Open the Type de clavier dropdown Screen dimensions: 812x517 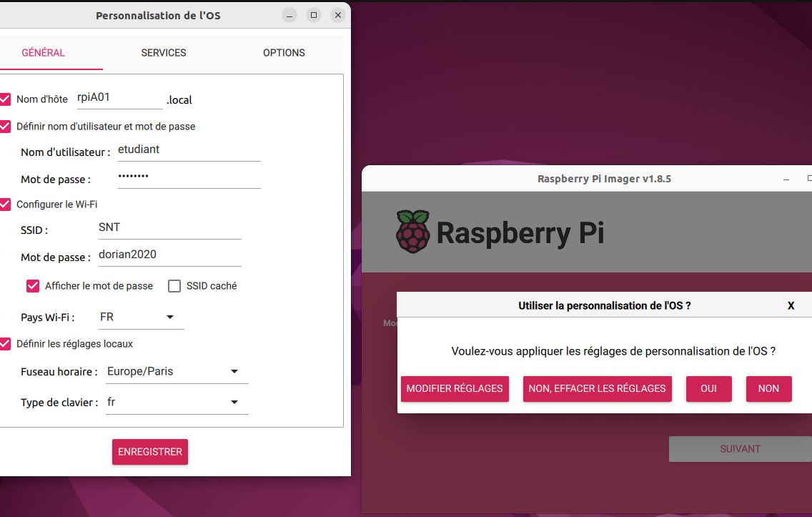175,403
